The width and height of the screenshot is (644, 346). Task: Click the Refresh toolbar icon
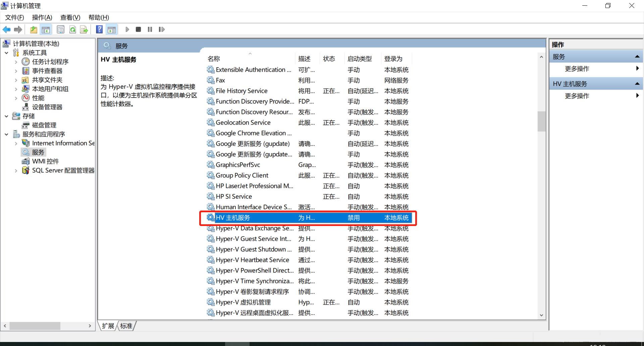[x=72, y=30]
